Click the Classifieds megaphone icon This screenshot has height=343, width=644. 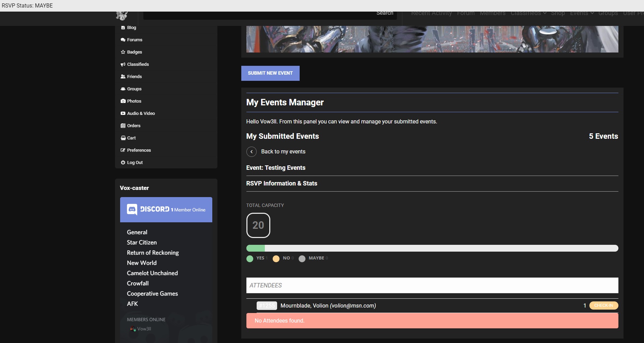point(123,64)
